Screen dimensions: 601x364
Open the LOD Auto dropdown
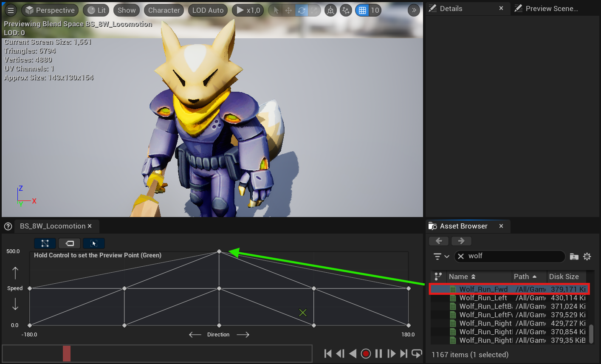(208, 10)
